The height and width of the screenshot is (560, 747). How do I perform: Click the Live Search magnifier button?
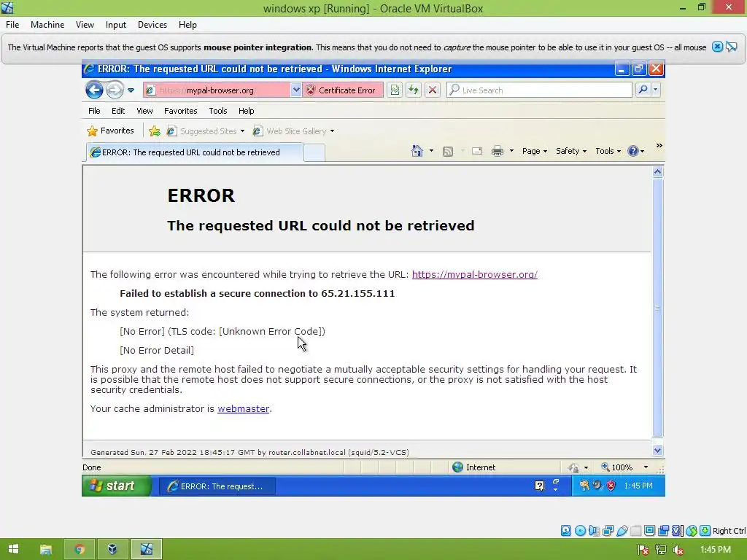[x=643, y=90]
